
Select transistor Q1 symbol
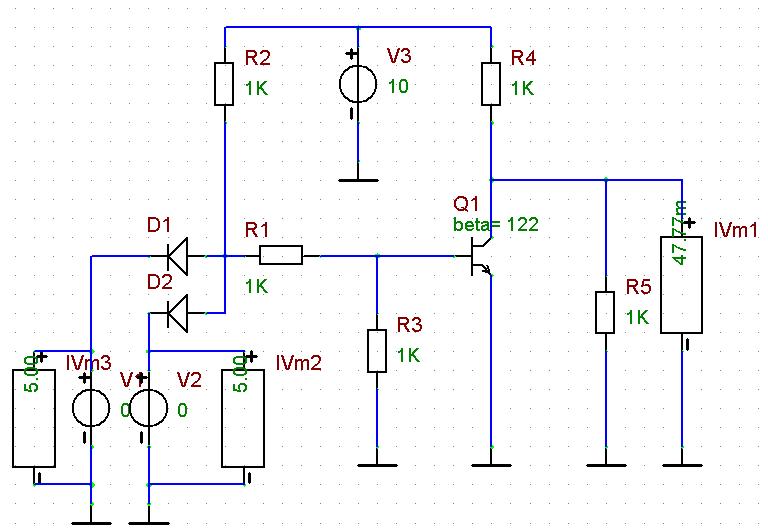[481, 256]
